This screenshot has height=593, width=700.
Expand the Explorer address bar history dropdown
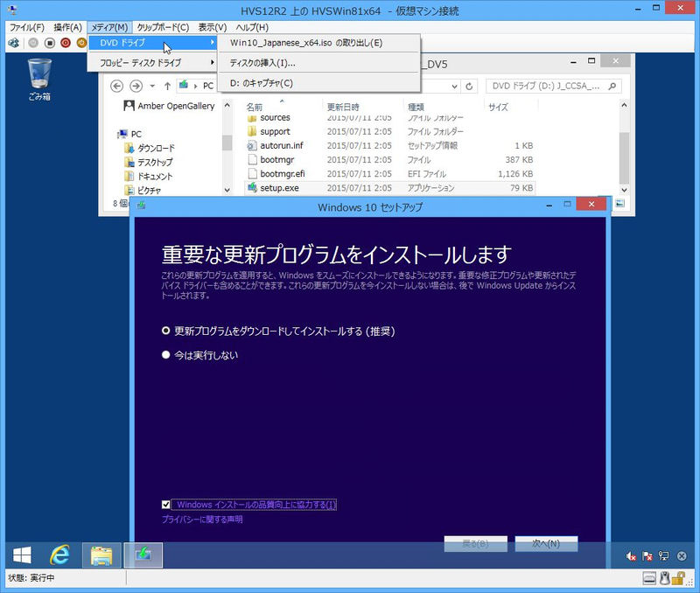pos(454,86)
